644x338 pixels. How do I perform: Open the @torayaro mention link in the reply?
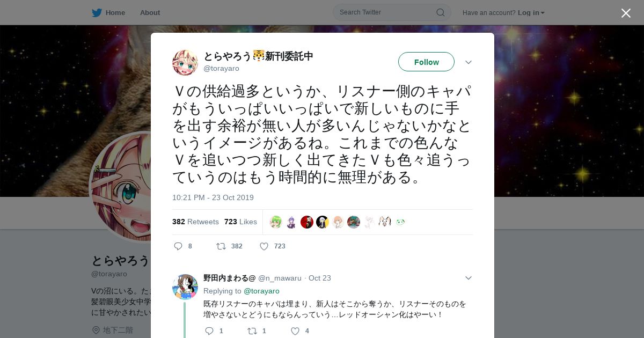click(261, 291)
